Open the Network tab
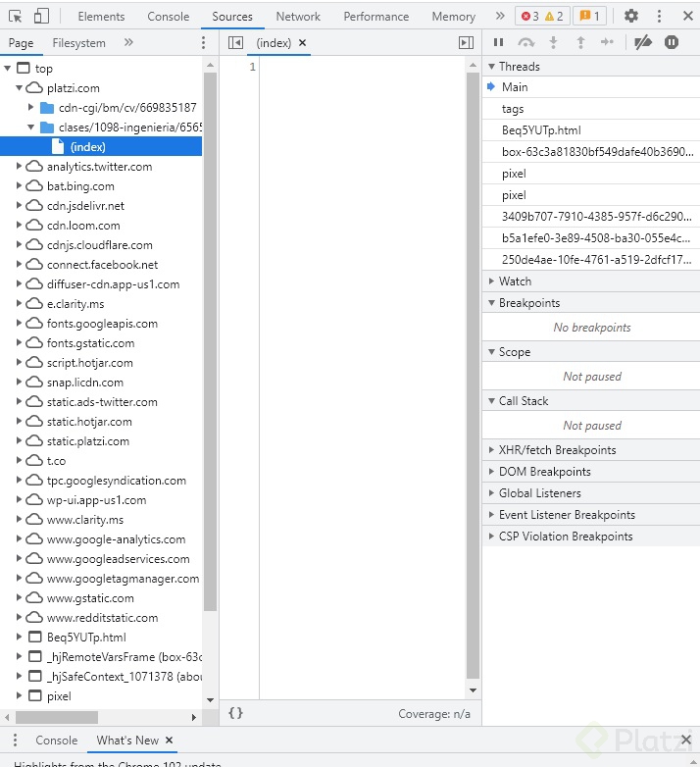The width and height of the screenshot is (700, 767). point(298,16)
